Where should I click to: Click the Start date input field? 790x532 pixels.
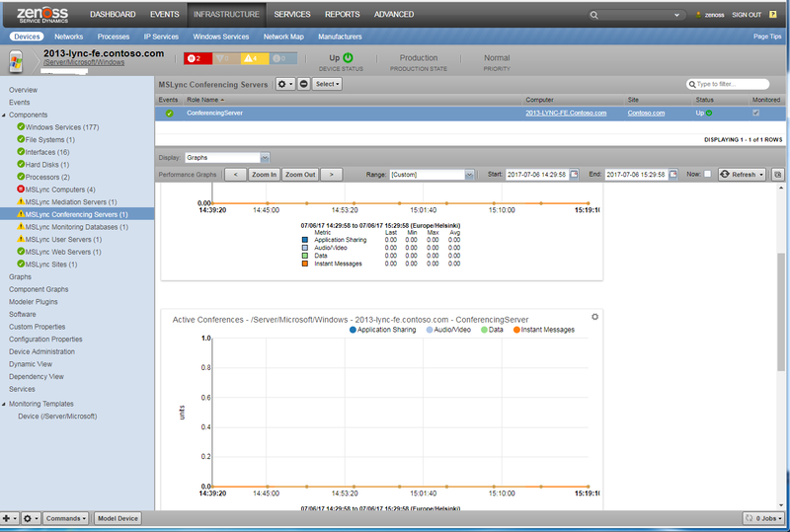[537, 175]
